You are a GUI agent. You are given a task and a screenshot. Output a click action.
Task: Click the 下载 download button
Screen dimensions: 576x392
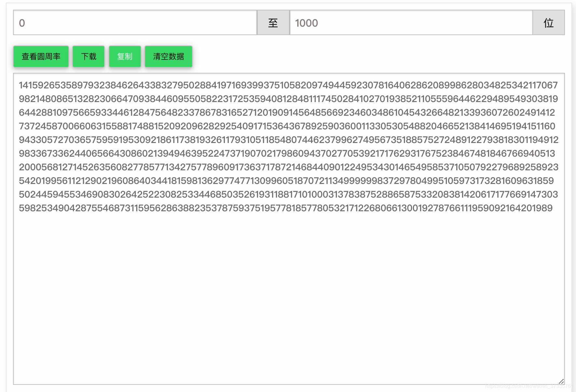point(89,57)
